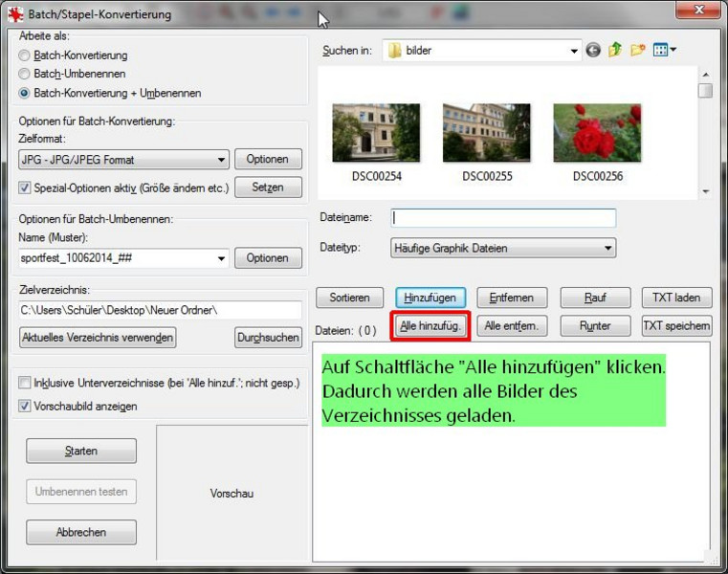Open the view menu icon
The width and height of the screenshot is (728, 574).
tap(664, 51)
